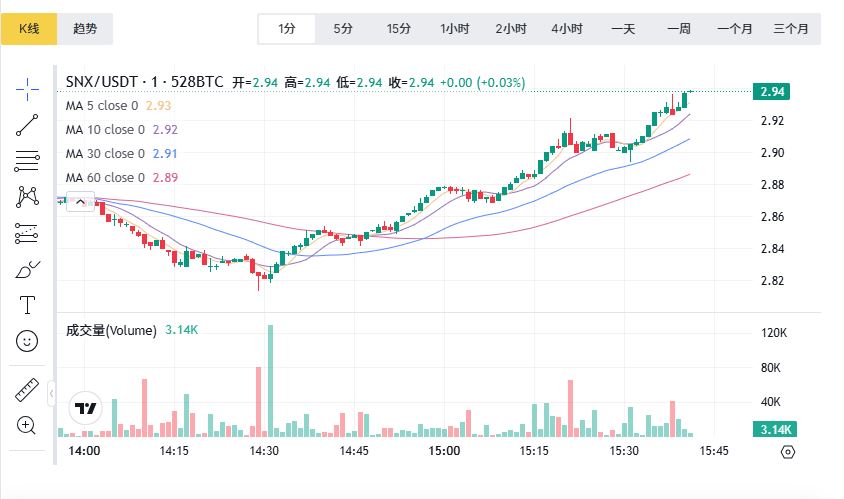Screen dimensions: 844x499
Task: Open the Fibonacci lines tool
Action: 27,160
